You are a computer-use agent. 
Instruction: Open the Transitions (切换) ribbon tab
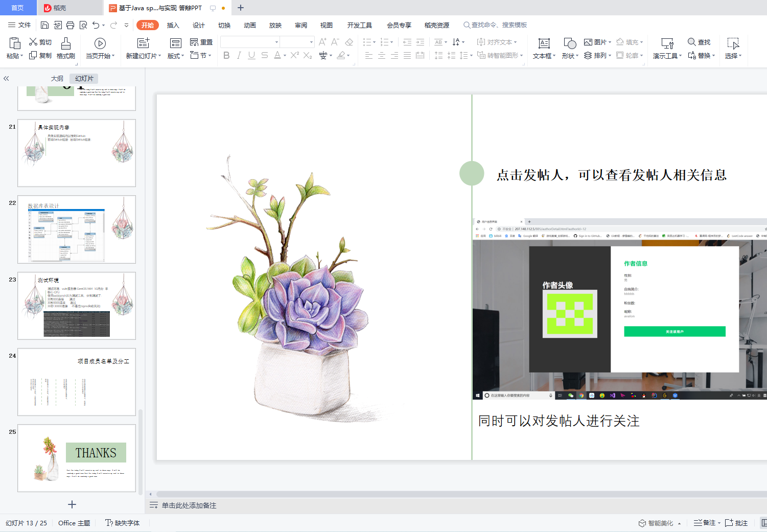[x=224, y=25]
